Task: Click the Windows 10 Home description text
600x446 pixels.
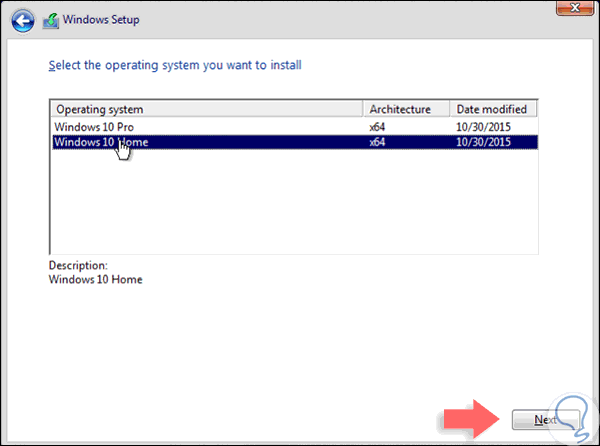Action: click(x=95, y=279)
